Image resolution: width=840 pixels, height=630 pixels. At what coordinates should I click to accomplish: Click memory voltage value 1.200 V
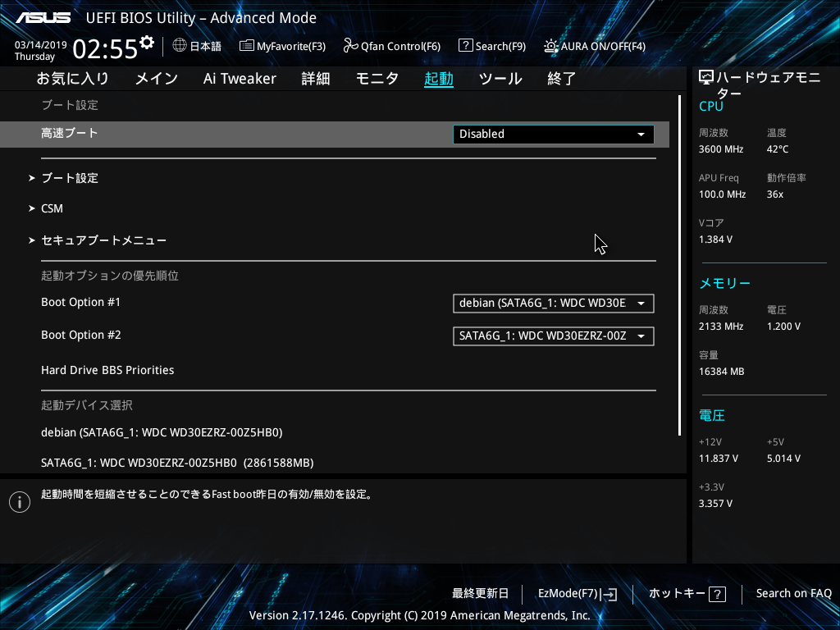pyautogui.click(x=783, y=326)
